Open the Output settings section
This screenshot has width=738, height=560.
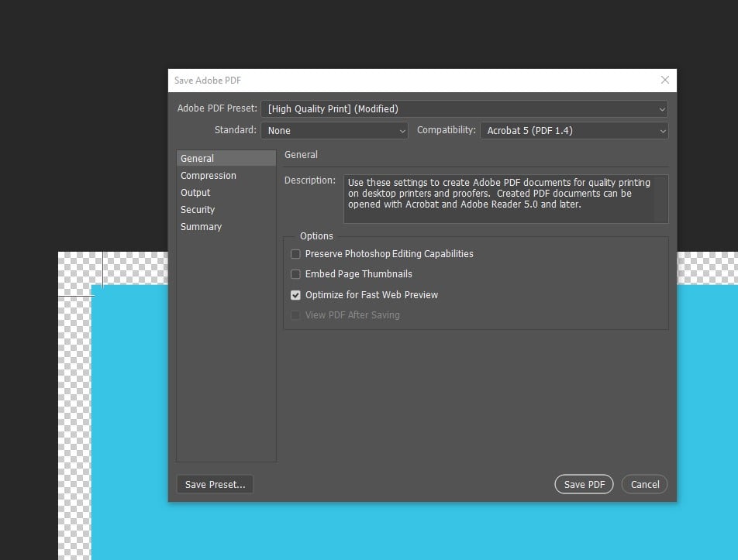tap(195, 193)
